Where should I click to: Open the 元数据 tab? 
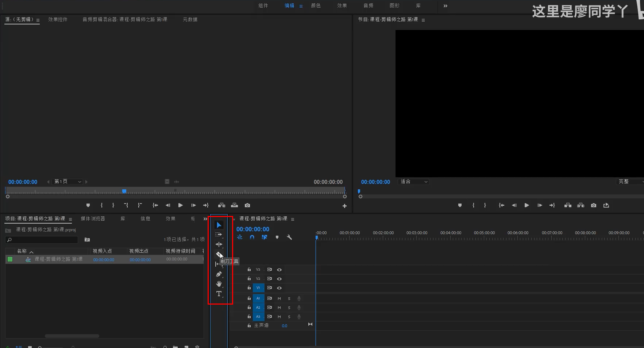pos(190,19)
